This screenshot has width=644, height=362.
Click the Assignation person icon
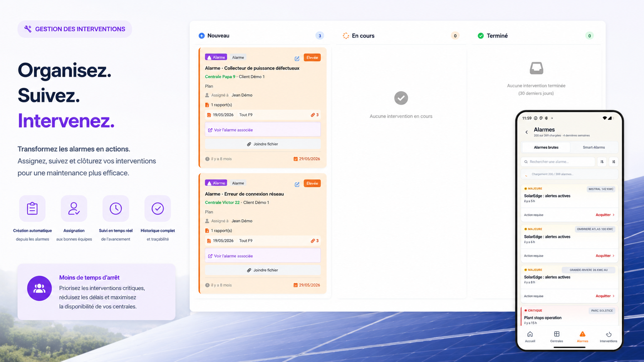point(74,209)
